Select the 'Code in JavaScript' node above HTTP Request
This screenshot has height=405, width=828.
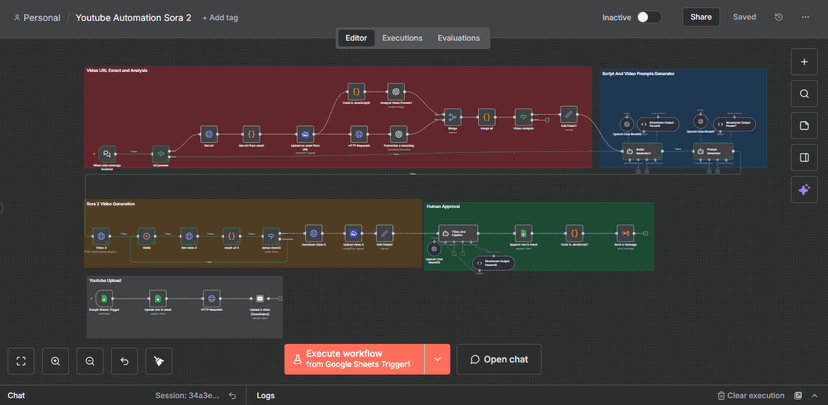point(356,91)
